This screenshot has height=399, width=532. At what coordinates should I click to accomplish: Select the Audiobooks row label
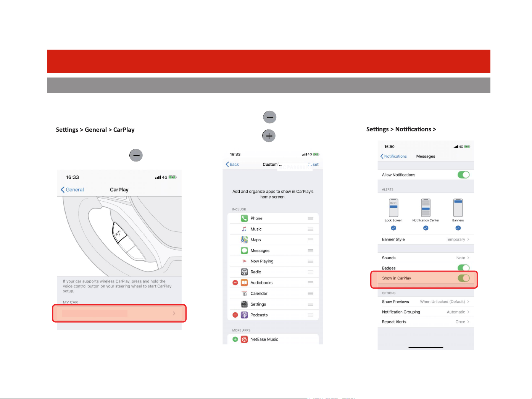click(x=261, y=283)
